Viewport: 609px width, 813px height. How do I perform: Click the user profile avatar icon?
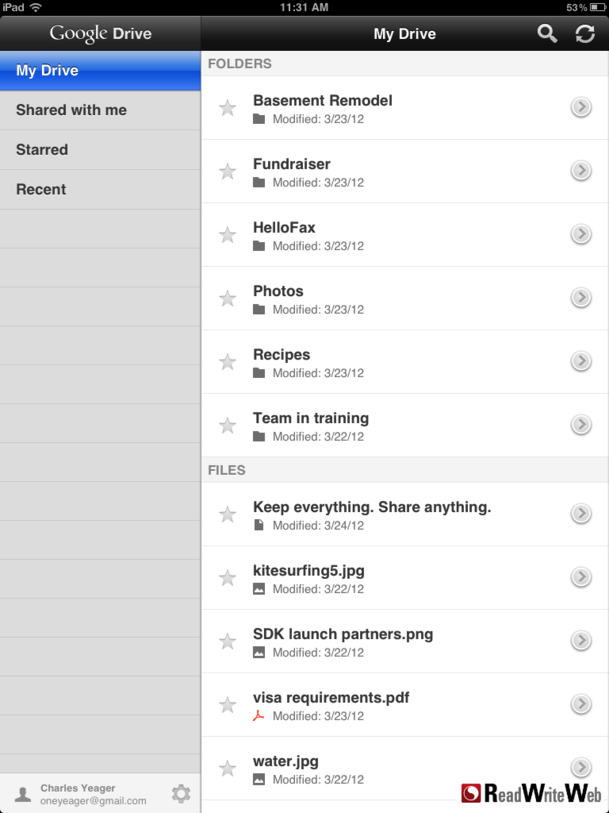pos(22,794)
